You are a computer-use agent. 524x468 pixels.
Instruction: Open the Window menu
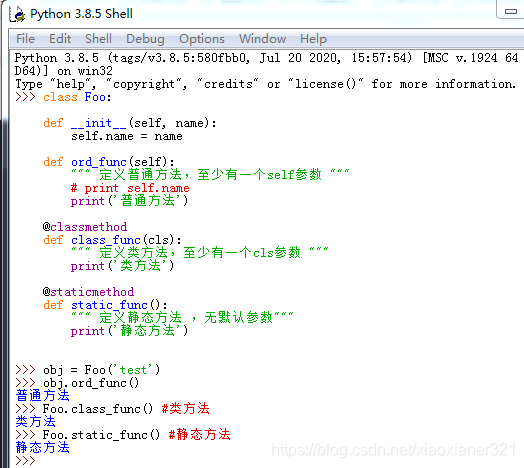coord(262,39)
